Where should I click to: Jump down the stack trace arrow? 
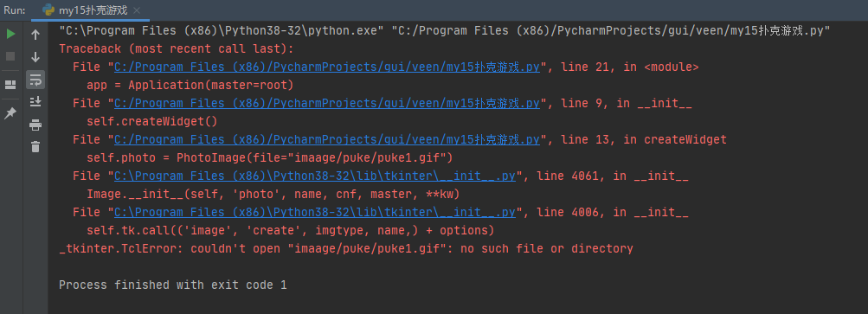[35, 57]
